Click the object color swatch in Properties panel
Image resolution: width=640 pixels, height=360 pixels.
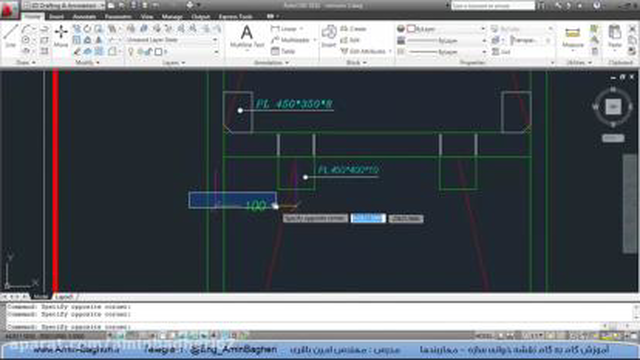click(411, 29)
